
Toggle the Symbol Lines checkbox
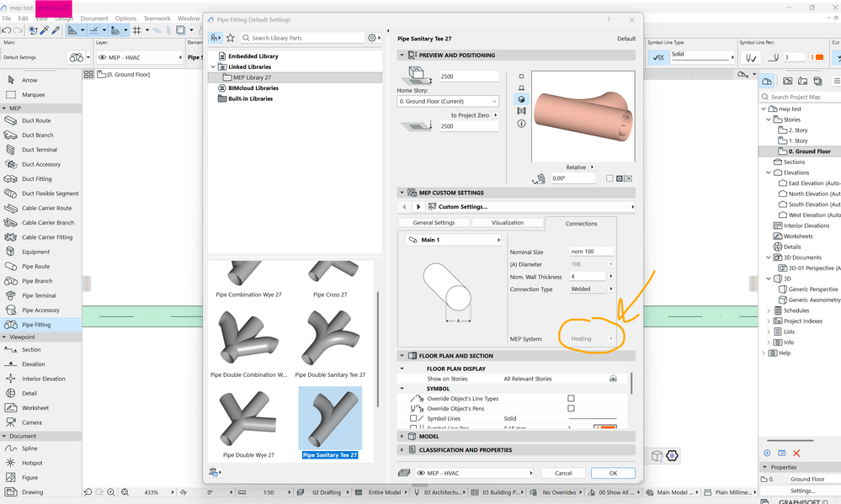coord(413,418)
